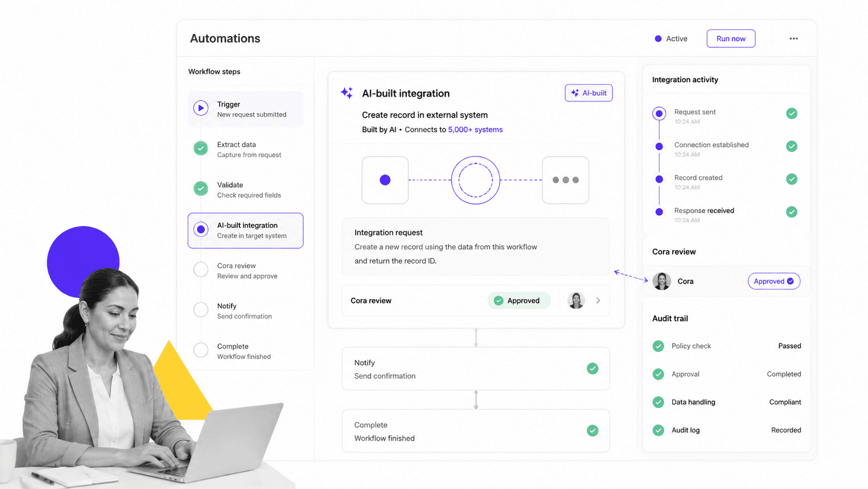Image resolution: width=868 pixels, height=489 pixels.
Task: Click the Data handling green checkmark
Action: [658, 402]
